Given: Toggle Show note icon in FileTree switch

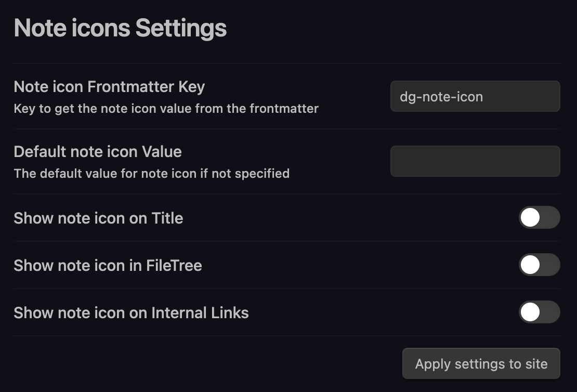Looking at the screenshot, I should [x=539, y=265].
